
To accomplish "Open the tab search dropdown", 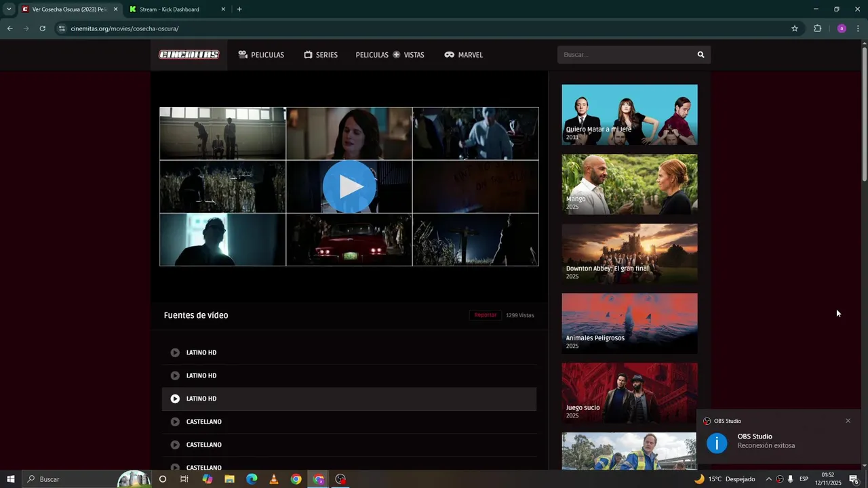I will 9,9.
